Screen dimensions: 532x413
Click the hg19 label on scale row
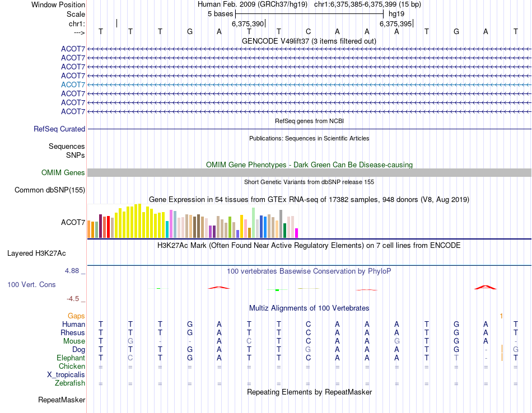[x=396, y=14]
